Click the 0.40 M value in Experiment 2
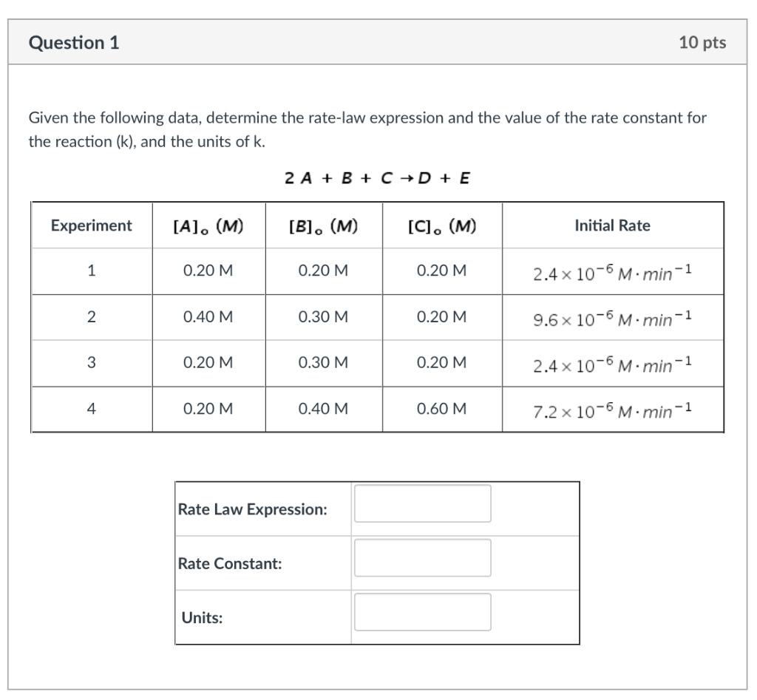Image resolution: width=757 pixels, height=700 pixels. point(208,316)
